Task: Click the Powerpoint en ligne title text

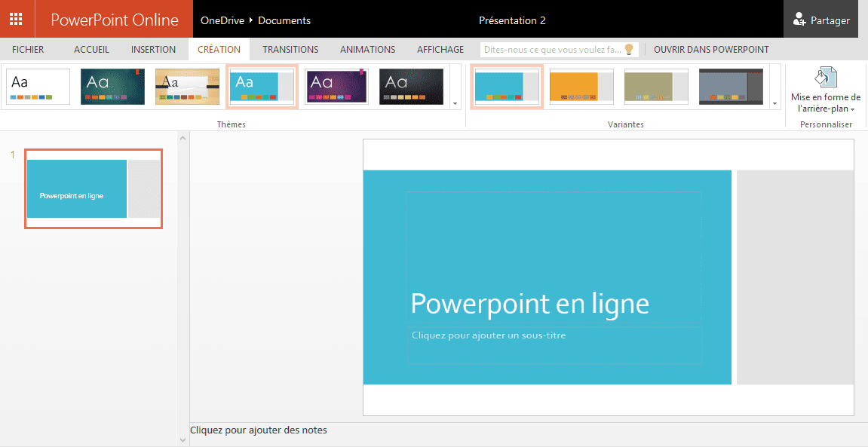Action: click(x=529, y=303)
